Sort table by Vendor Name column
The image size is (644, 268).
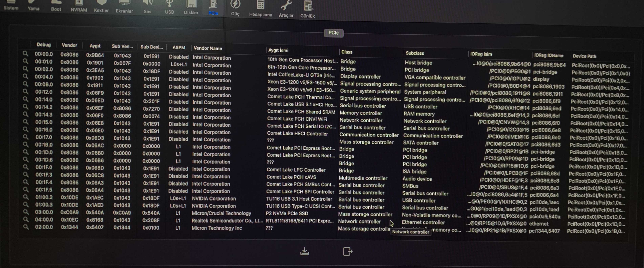click(x=208, y=48)
